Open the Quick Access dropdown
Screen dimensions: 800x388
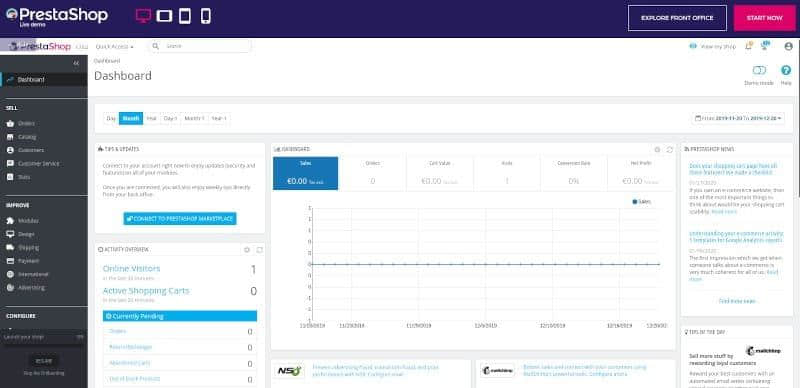pyautogui.click(x=114, y=46)
